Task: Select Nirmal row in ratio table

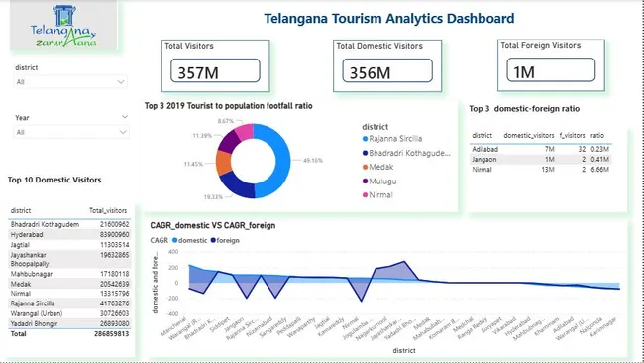Action: (x=541, y=170)
